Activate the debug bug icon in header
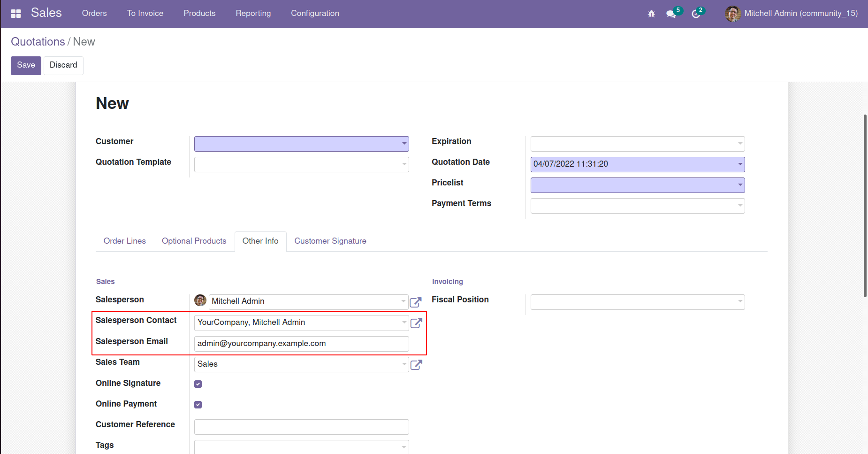This screenshot has width=868, height=454. click(x=651, y=14)
